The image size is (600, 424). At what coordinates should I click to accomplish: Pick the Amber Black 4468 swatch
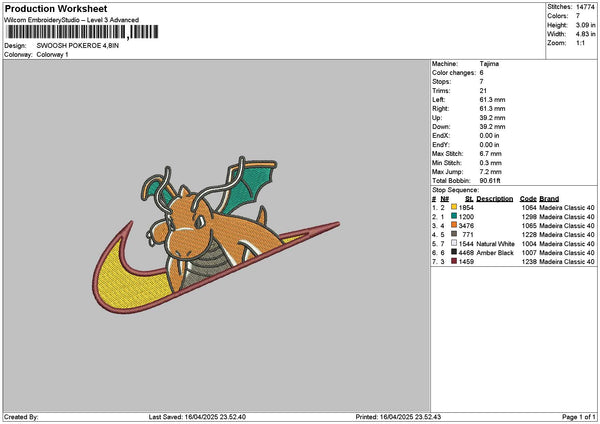click(454, 252)
